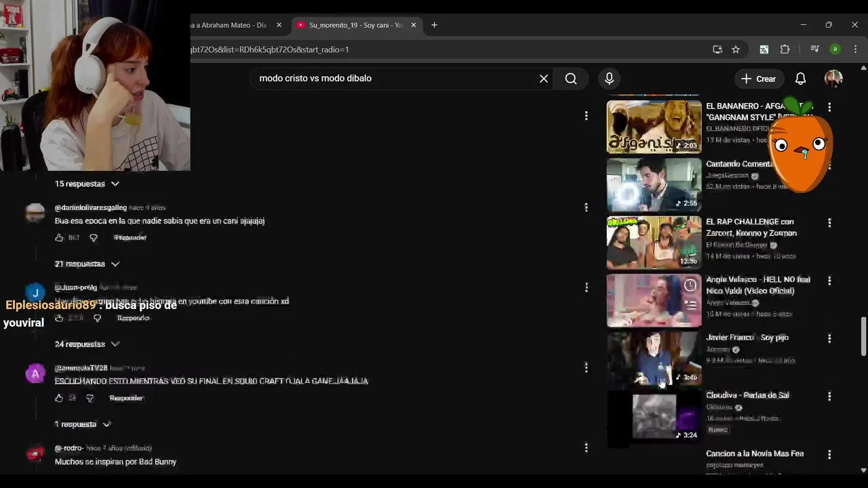Open Cancion a la Novia Mas Fea
Image resolution: width=868 pixels, height=488 pixels.
click(755, 453)
